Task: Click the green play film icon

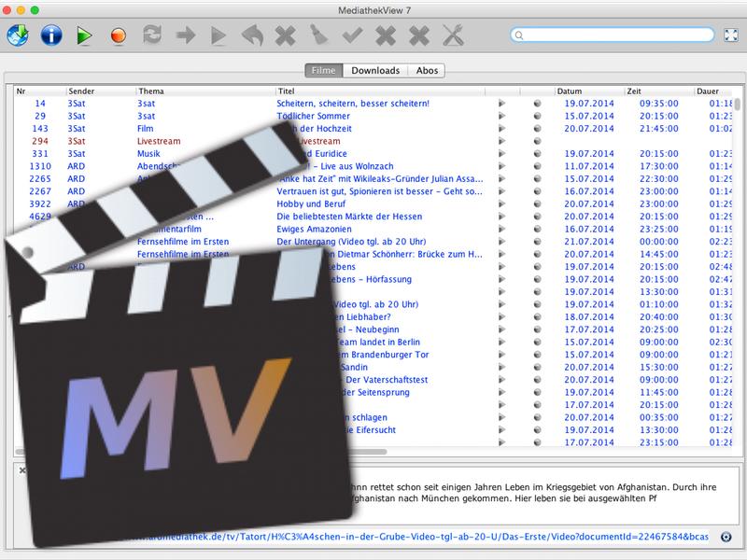Action: coord(84,35)
